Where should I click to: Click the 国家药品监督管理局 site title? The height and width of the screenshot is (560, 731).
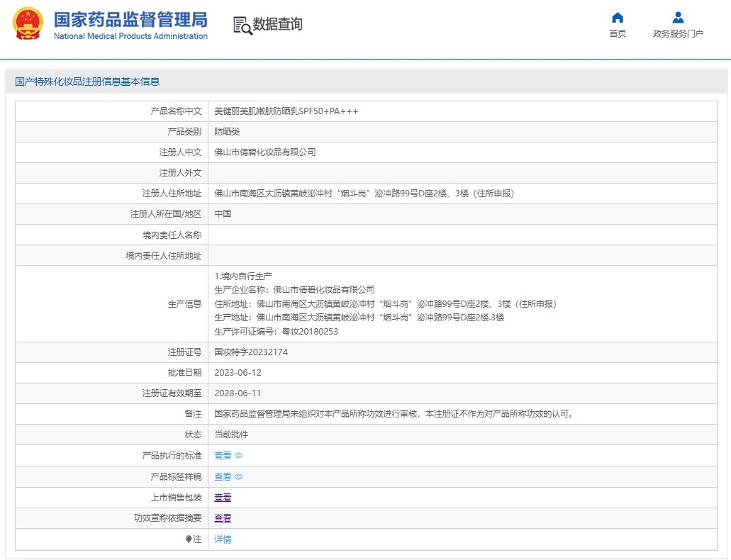point(130,18)
